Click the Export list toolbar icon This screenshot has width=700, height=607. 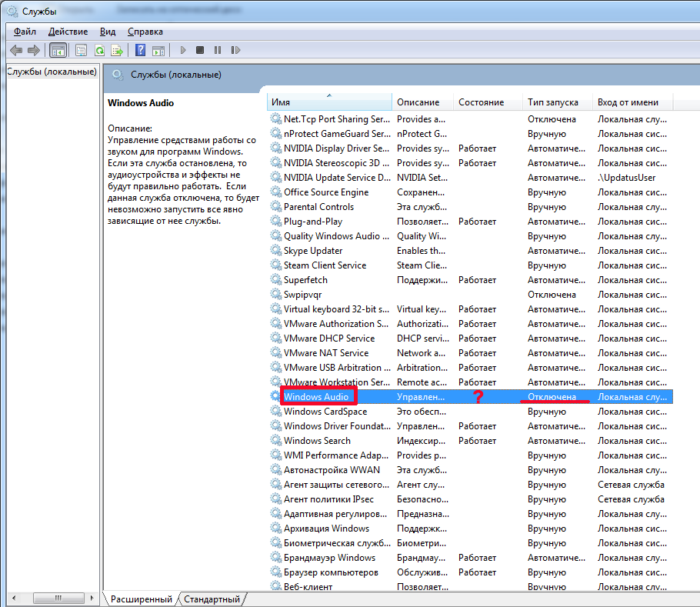[x=117, y=50]
